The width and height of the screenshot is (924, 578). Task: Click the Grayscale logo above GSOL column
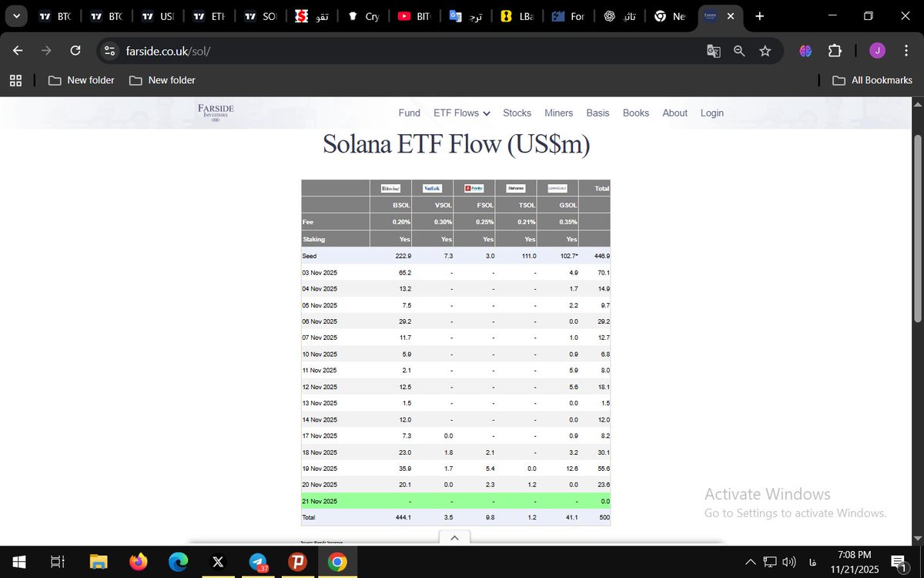[x=557, y=187]
